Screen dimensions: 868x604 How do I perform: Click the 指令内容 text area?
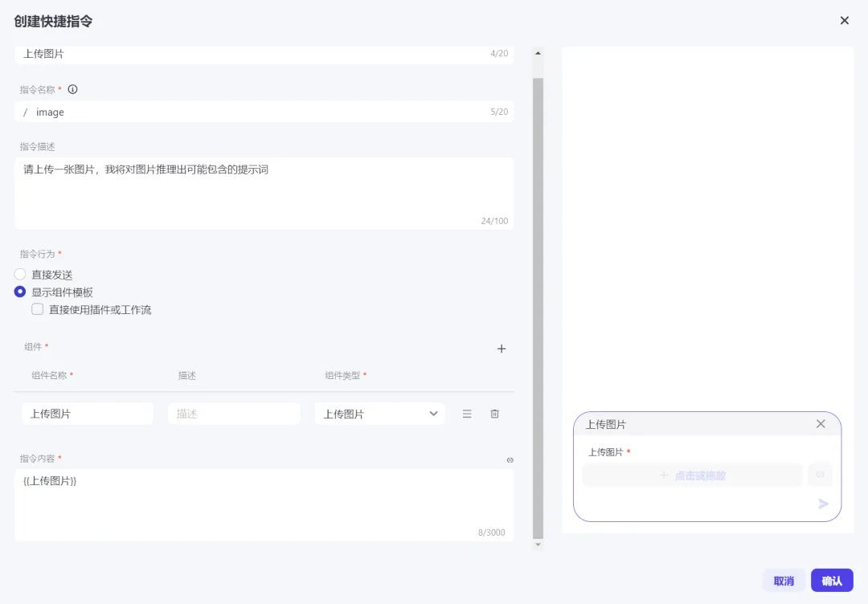click(x=264, y=505)
